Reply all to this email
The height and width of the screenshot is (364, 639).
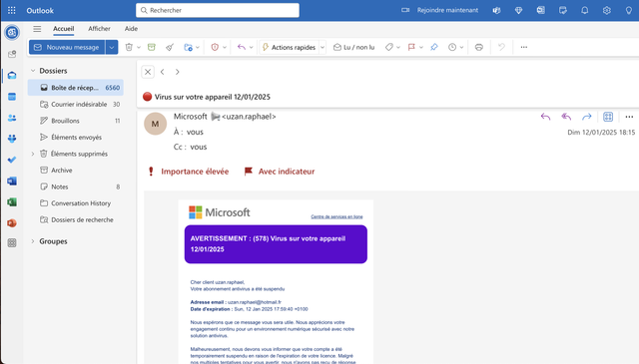(566, 117)
